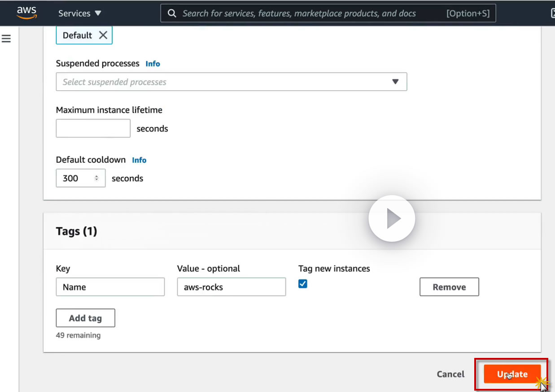Open Info link for Suspended processes
Image resolution: width=555 pixels, height=392 pixels.
tap(153, 64)
